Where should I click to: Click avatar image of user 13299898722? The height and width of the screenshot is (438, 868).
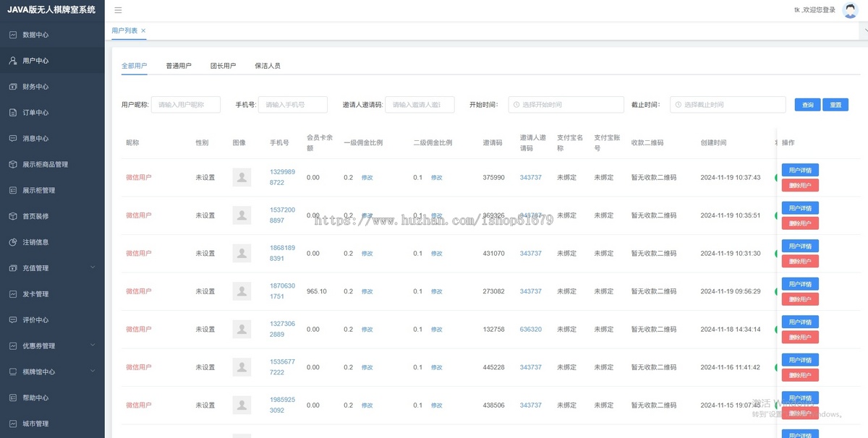point(242,177)
